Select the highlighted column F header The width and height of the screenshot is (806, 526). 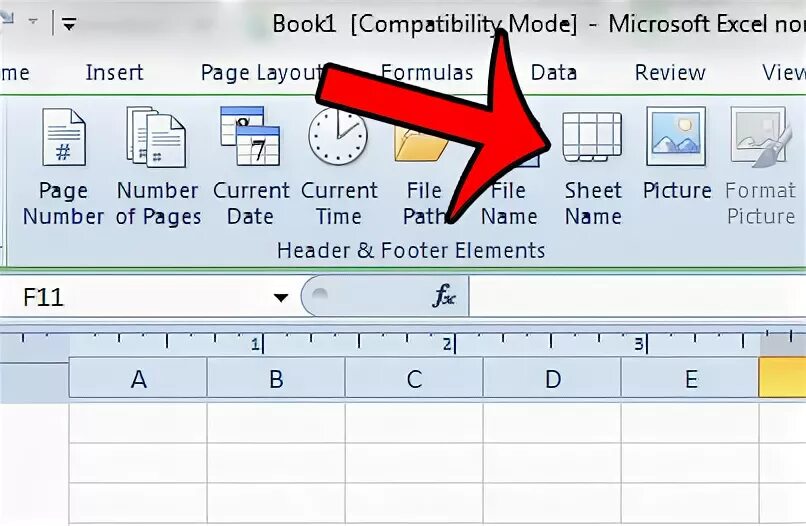[x=783, y=378]
